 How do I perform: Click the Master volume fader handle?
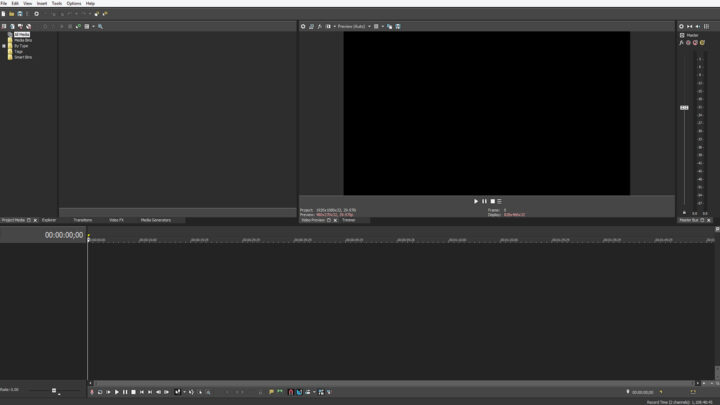684,107
